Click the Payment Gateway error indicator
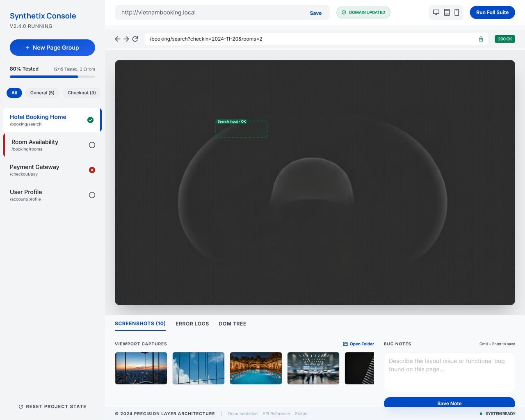 coord(92,170)
